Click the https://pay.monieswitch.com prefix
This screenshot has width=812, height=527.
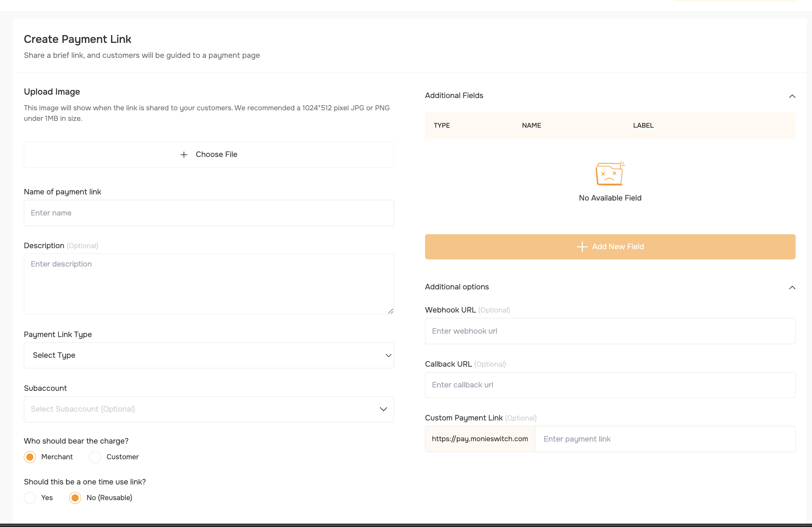[480, 439]
